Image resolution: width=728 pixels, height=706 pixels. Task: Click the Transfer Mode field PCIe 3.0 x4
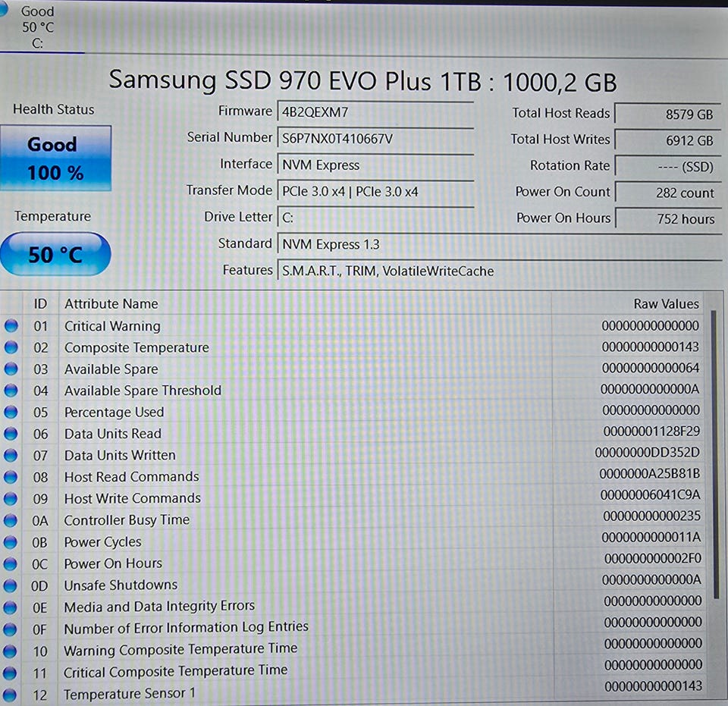tap(375, 192)
